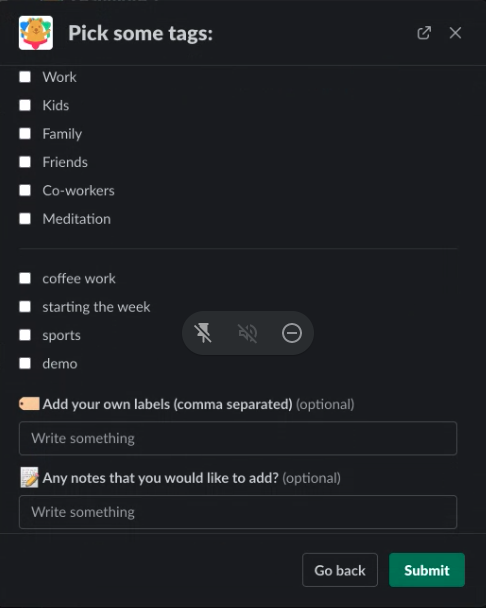Click the memo notepad emoji icon
Image resolution: width=486 pixels, height=608 pixels.
(29, 477)
